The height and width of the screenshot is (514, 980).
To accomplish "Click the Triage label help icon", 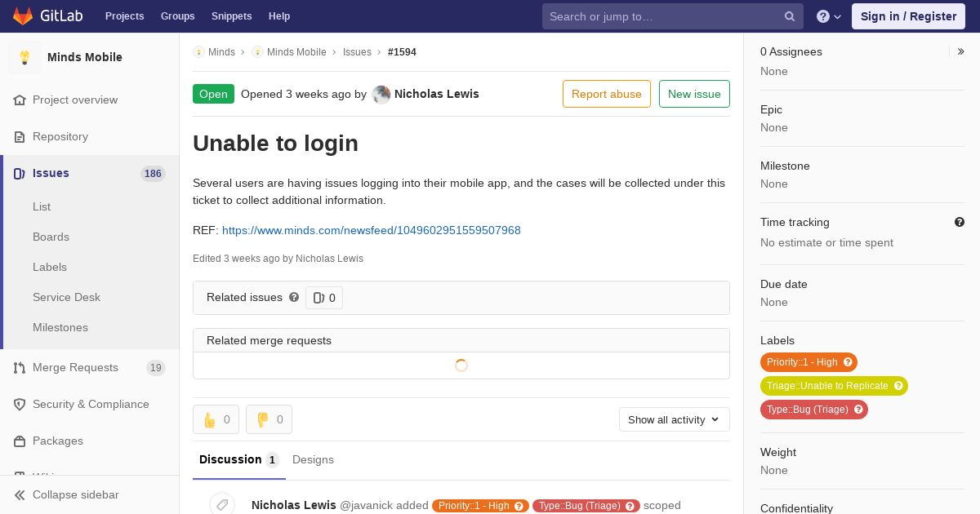I will pyautogui.click(x=898, y=386).
